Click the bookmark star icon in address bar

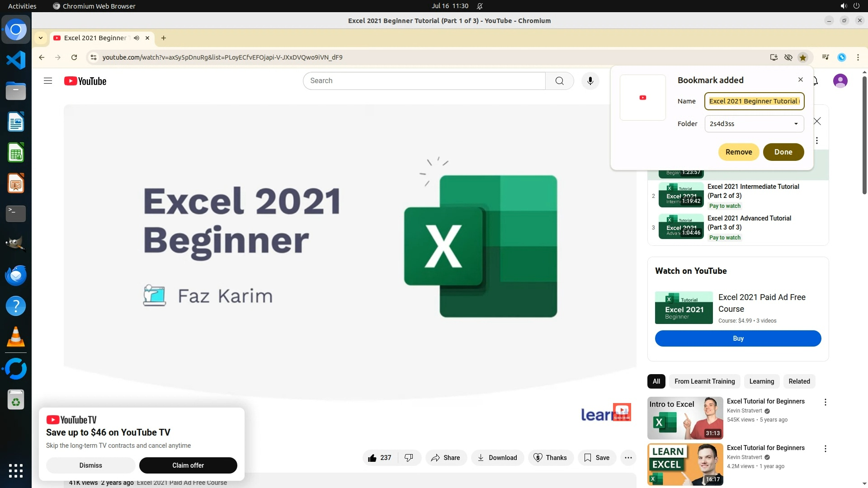pyautogui.click(x=803, y=57)
